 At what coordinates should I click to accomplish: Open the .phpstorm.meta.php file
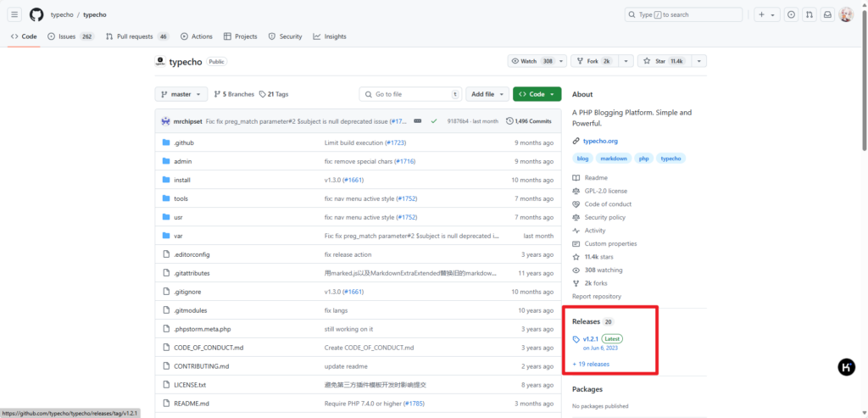coord(202,329)
